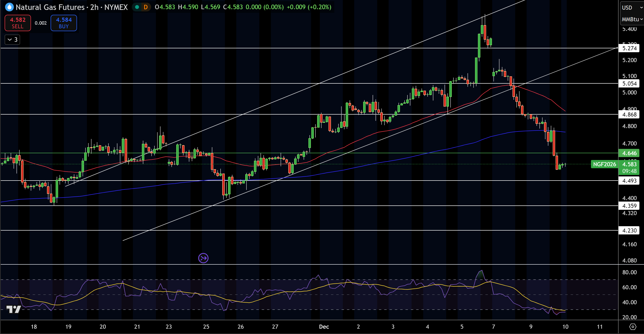Open chart settings via the gear icon
The width and height of the screenshot is (644, 334).
(633, 326)
